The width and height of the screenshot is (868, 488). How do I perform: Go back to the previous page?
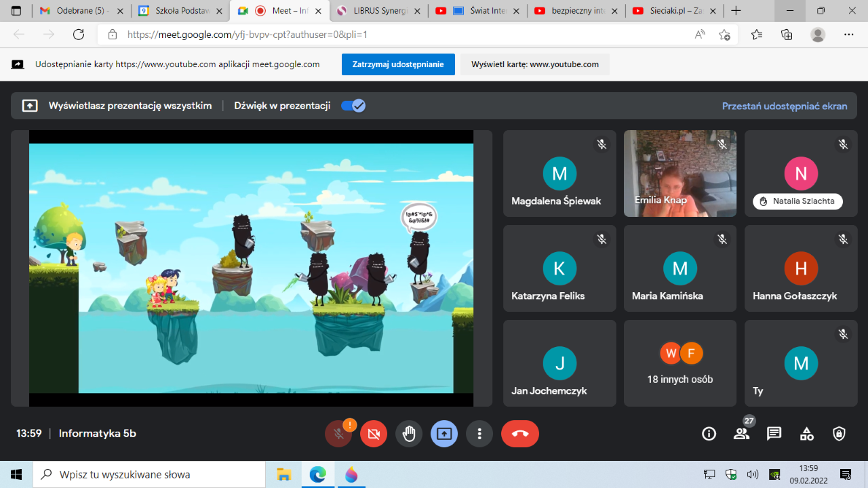19,35
